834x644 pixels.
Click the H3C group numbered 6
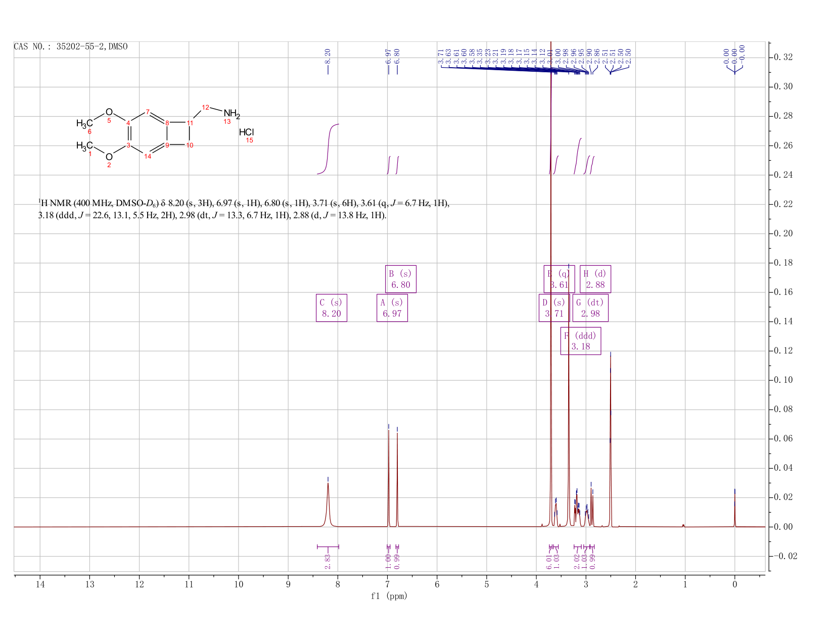(84, 123)
